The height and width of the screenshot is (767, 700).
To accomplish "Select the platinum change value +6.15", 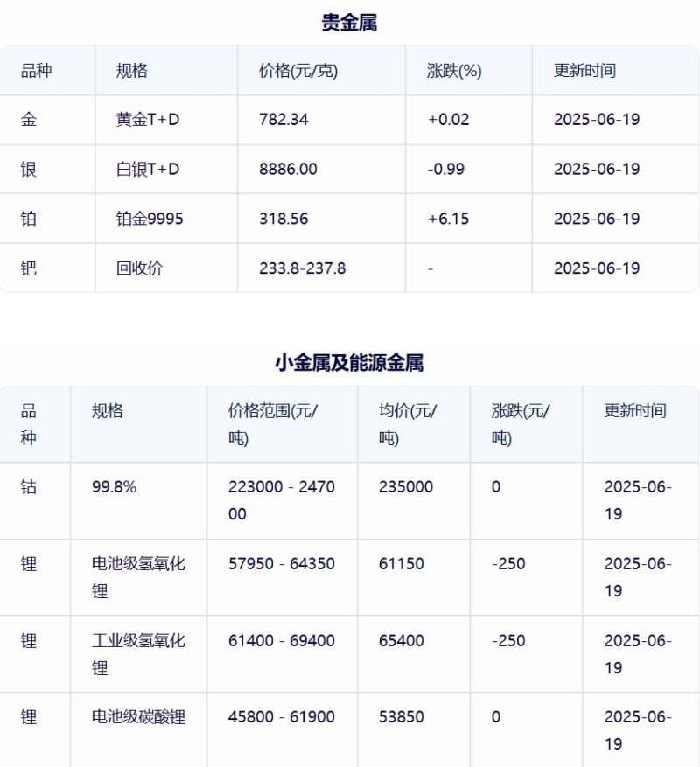I will (448, 219).
